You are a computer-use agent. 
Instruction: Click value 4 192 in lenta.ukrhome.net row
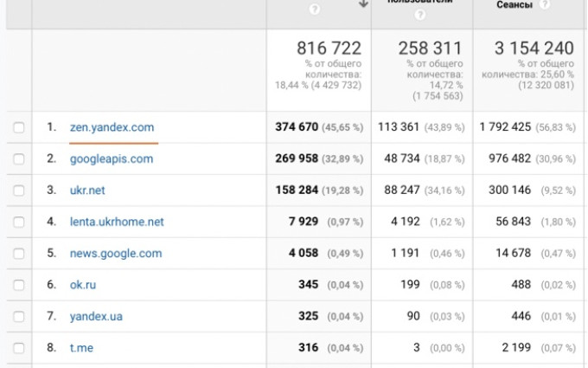click(406, 222)
